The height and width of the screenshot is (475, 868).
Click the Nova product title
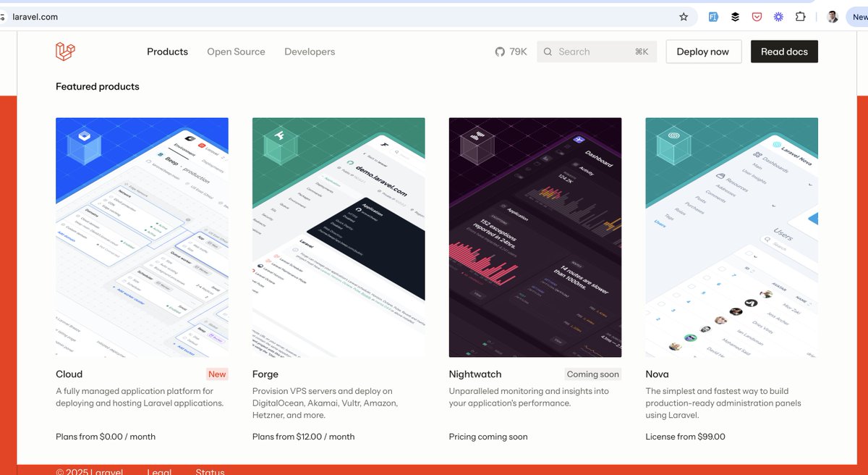(x=658, y=374)
